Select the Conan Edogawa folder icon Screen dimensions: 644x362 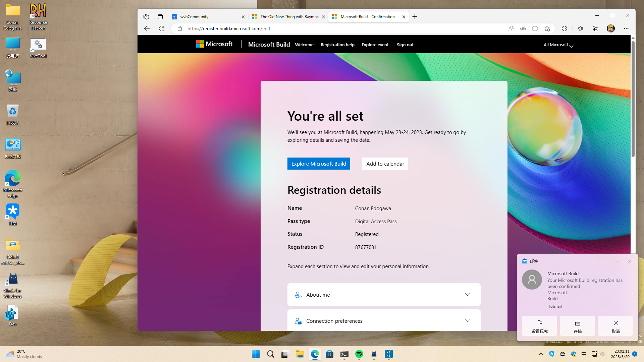[13, 17]
